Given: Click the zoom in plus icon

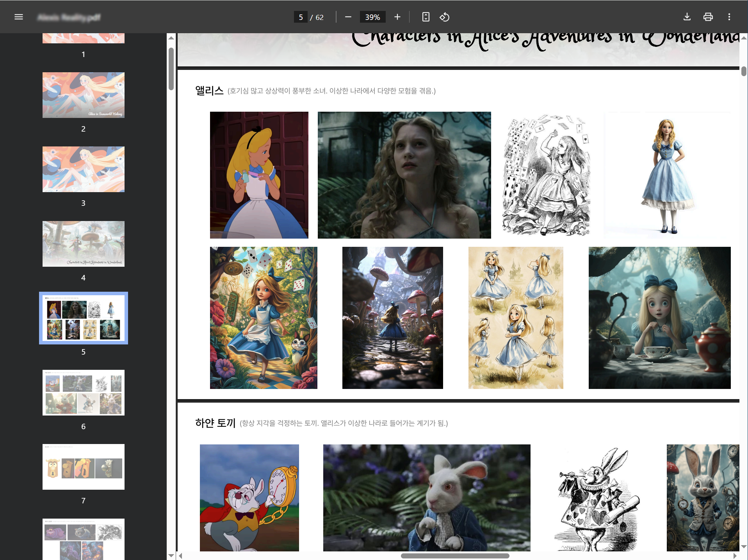Looking at the screenshot, I should click(397, 17).
